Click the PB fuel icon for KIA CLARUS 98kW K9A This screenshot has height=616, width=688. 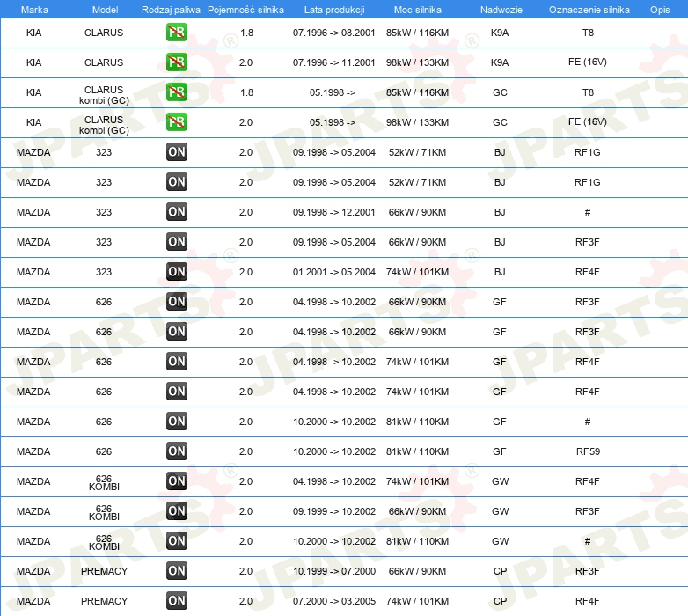pos(176,62)
